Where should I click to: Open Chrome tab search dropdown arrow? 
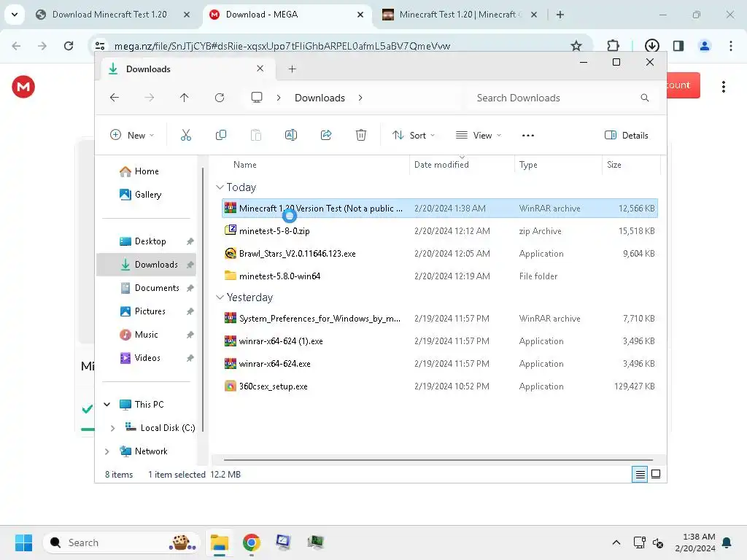[15, 15]
